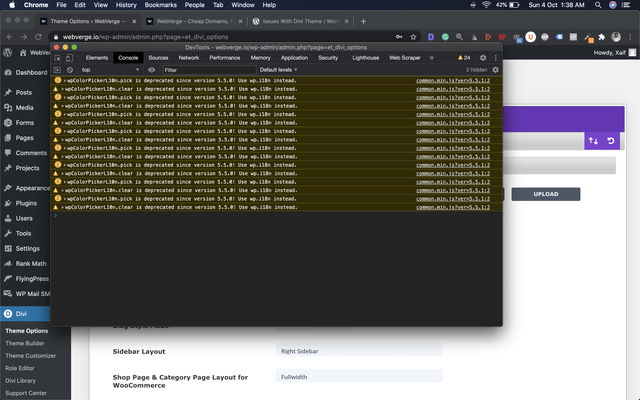Open the Application tab
Image resolution: width=640 pixels, height=400 pixels.
[x=294, y=58]
